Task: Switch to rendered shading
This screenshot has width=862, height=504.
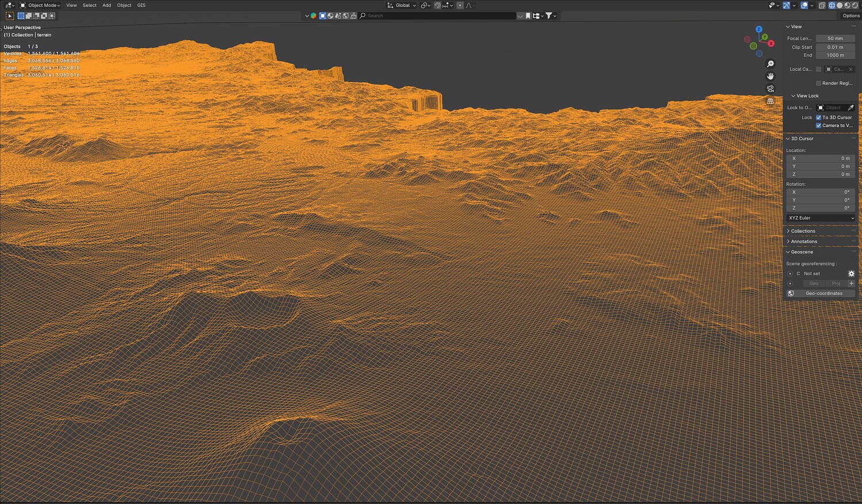Action: (x=854, y=5)
